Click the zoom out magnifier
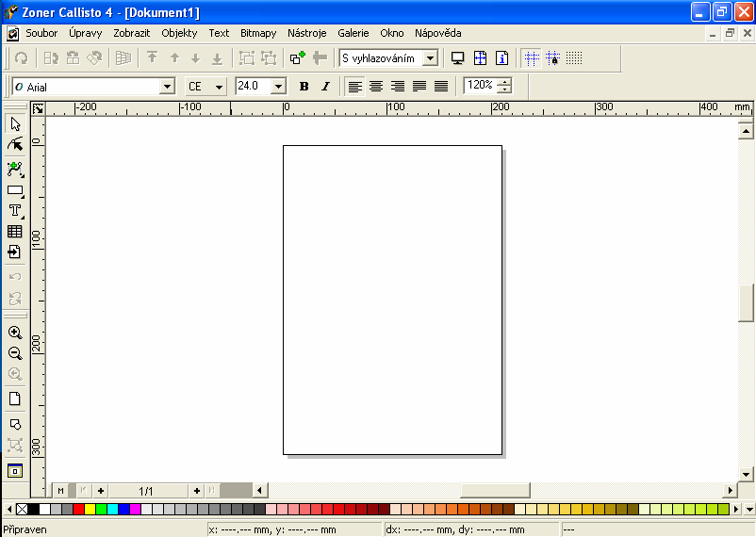The image size is (756, 537). click(x=15, y=353)
